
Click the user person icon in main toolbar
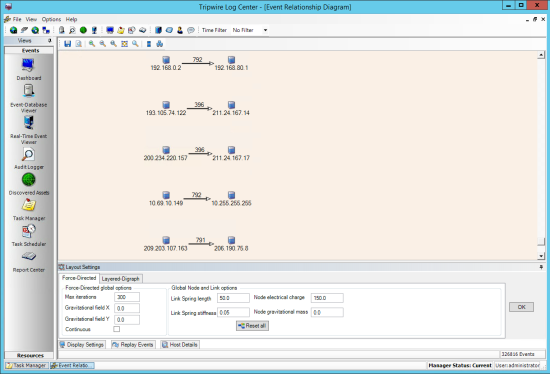click(180, 30)
